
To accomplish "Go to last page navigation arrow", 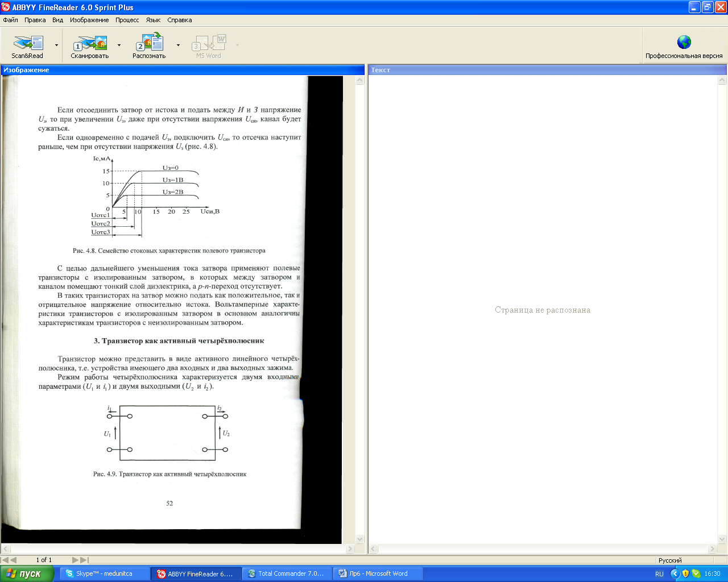I will click(x=84, y=560).
